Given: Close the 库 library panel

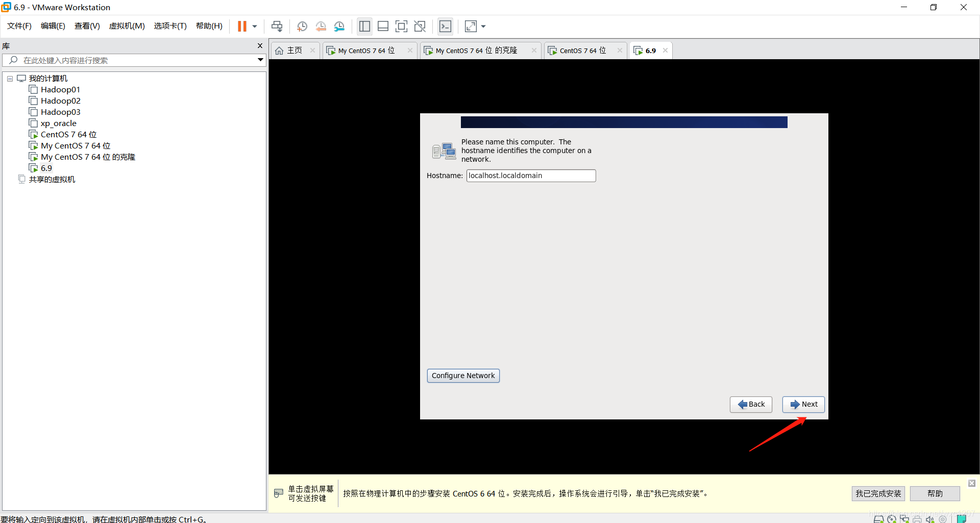Looking at the screenshot, I should click(x=260, y=46).
